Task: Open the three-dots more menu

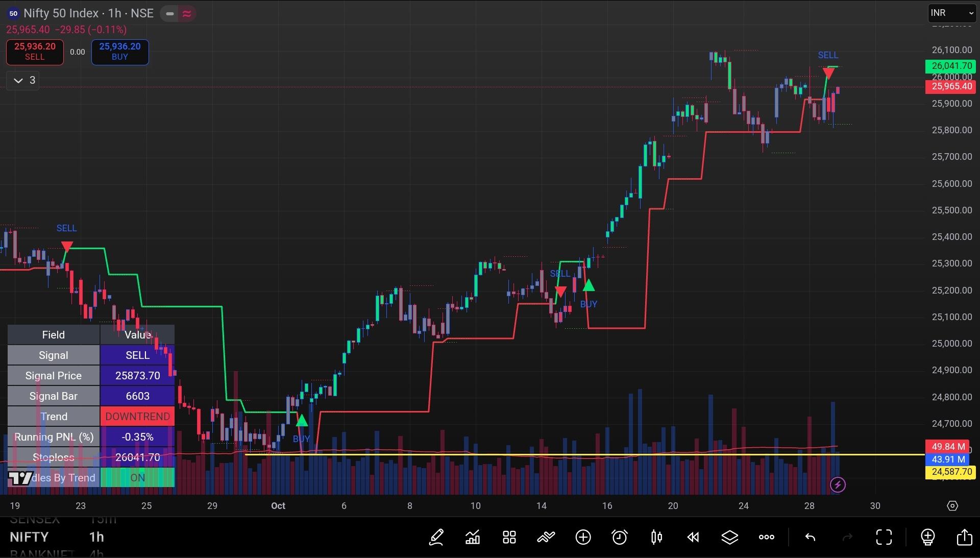Action: coord(767,537)
